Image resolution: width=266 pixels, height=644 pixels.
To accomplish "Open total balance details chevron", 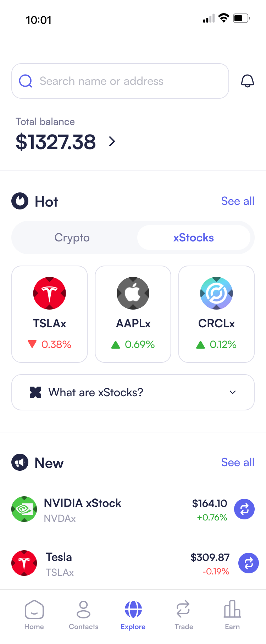I will 112,141.
